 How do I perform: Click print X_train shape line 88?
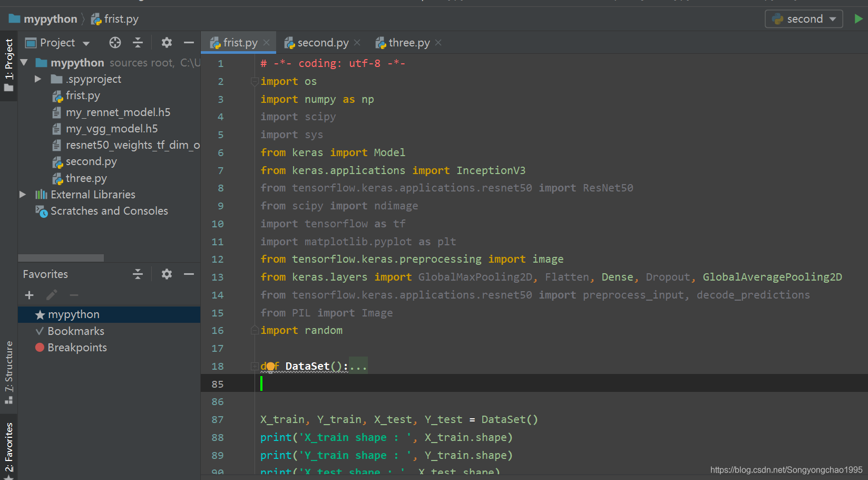pos(386,437)
